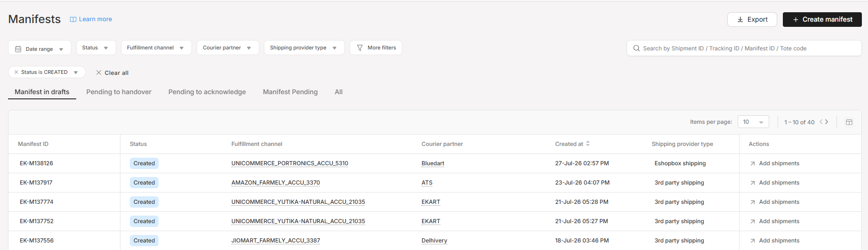The width and height of the screenshot is (868, 250).
Task: Select the Manifest in drafts tab
Action: point(42,92)
